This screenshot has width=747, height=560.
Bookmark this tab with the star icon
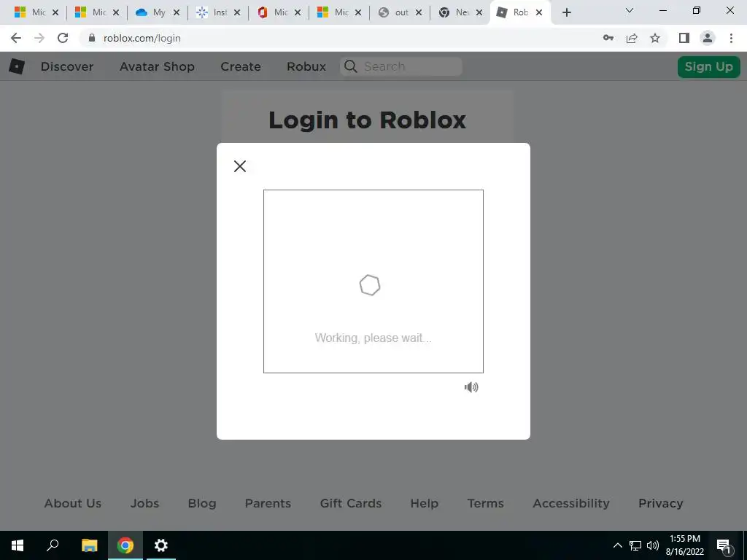tap(655, 38)
